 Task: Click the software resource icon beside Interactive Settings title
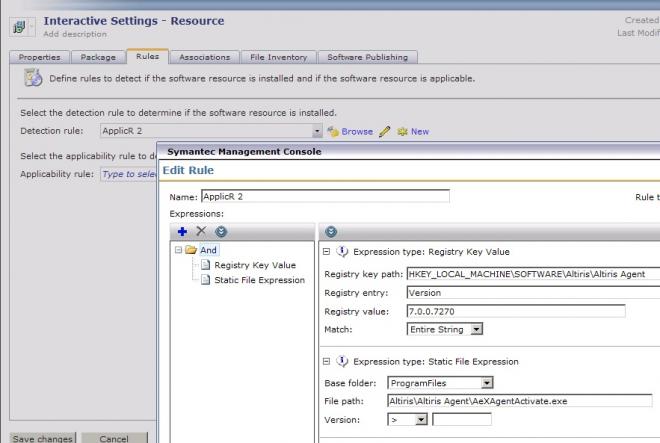point(19,27)
